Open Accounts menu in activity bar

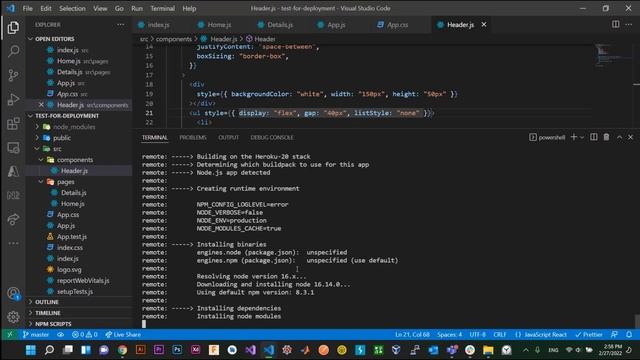click(x=13, y=293)
